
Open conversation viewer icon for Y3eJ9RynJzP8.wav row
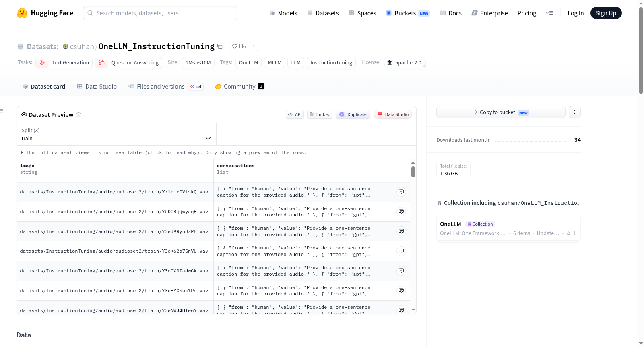[x=401, y=231]
